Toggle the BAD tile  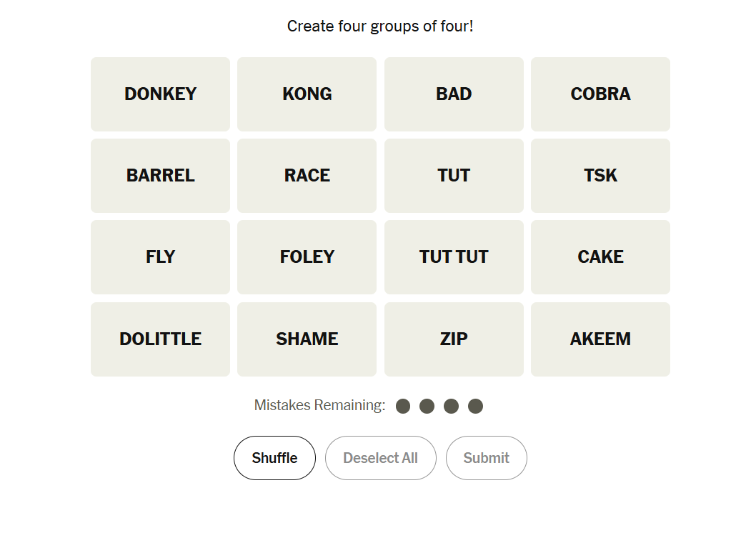click(x=454, y=94)
